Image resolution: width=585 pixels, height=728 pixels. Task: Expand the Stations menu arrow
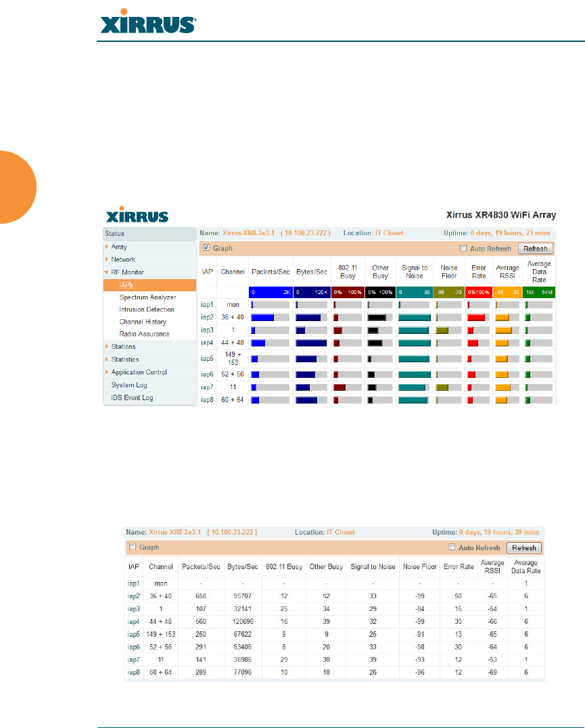coord(107,346)
